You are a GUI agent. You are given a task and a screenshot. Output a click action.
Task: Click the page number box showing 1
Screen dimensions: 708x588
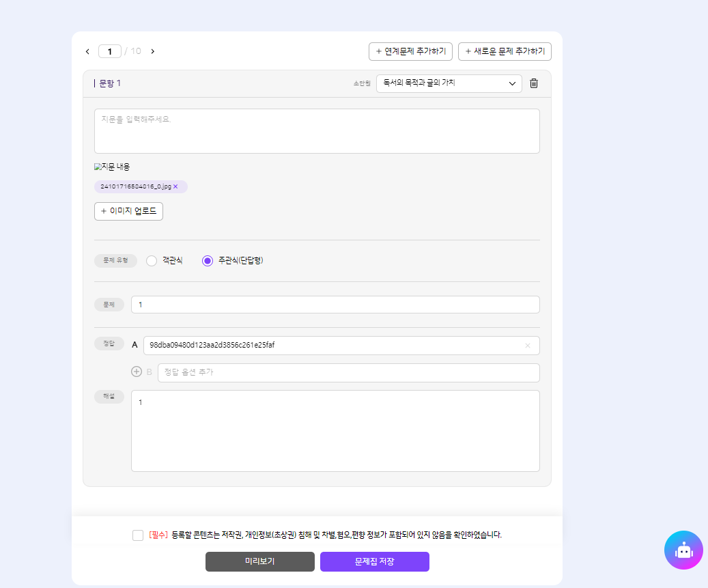(109, 51)
